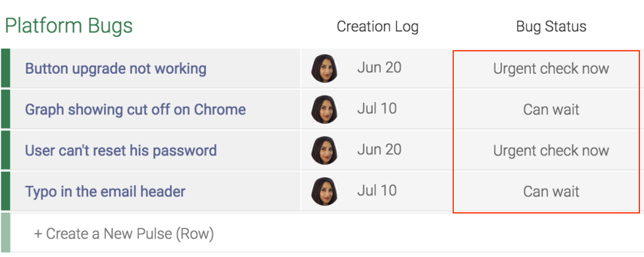The width and height of the screenshot is (644, 257).
Task: Click avatar in User can't reset password row
Action: point(324,150)
